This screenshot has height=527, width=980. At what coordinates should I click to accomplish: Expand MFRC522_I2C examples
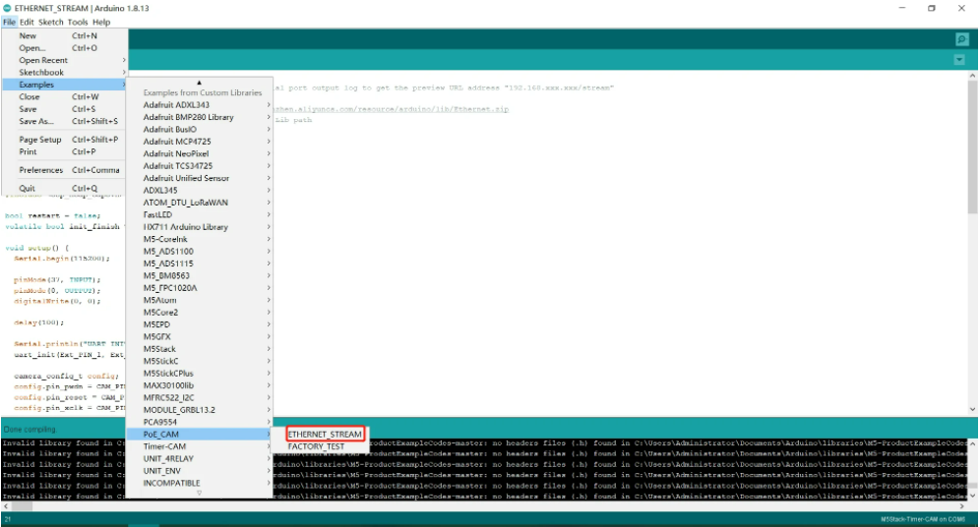[x=200, y=397]
